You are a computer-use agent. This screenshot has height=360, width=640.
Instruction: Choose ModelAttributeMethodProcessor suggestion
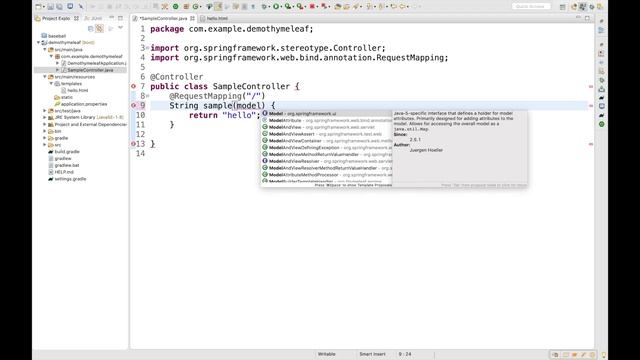(x=327, y=175)
